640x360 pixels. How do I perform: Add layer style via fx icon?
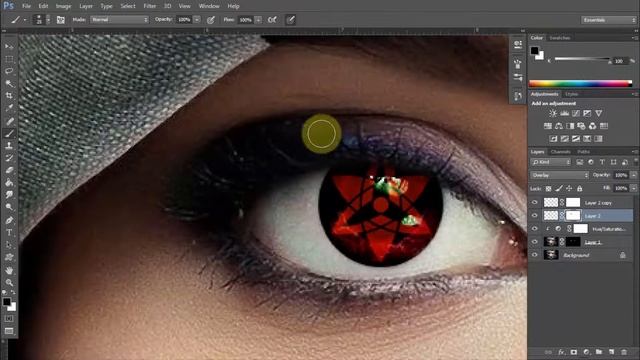pyautogui.click(x=561, y=352)
